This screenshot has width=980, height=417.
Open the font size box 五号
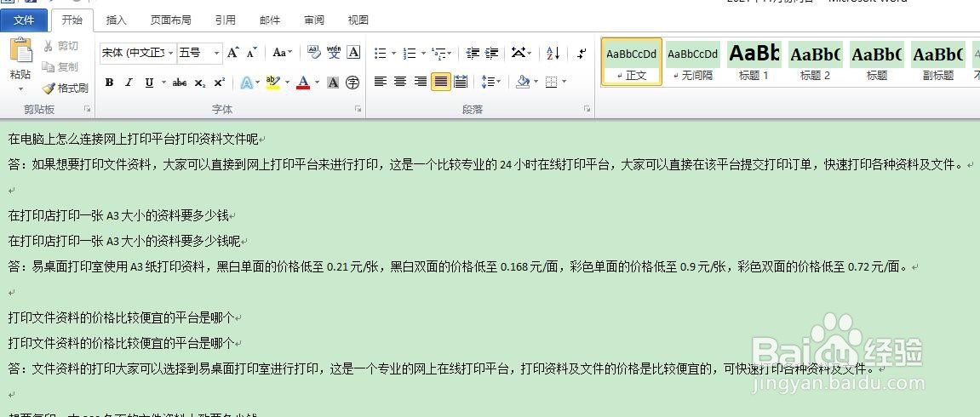point(199,53)
